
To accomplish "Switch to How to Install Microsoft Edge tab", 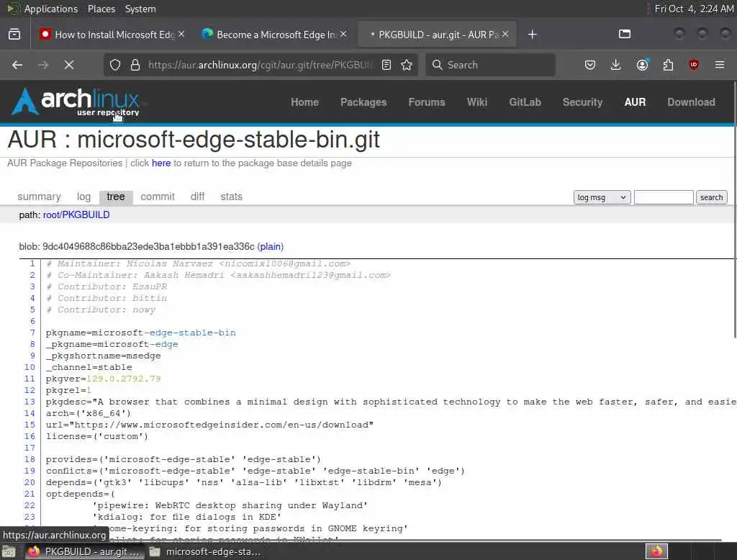I will pyautogui.click(x=113, y=35).
